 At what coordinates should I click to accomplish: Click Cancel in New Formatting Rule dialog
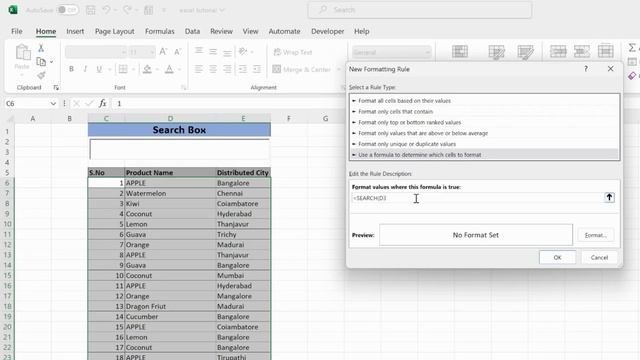pyautogui.click(x=599, y=257)
